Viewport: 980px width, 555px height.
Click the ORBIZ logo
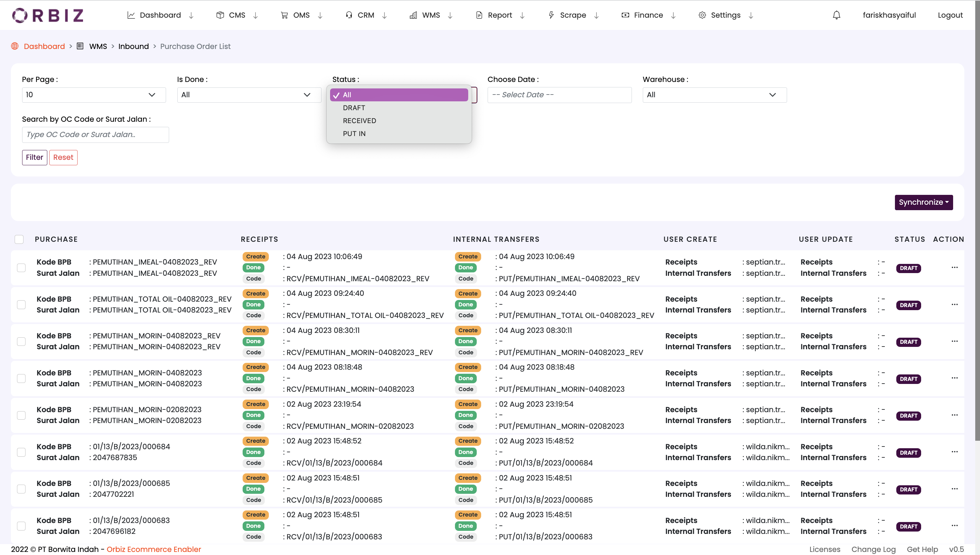(48, 15)
